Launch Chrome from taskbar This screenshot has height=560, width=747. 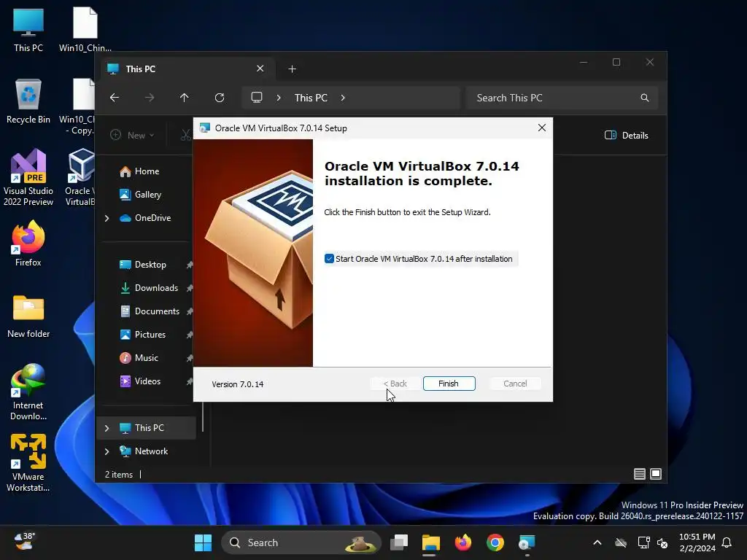495,542
